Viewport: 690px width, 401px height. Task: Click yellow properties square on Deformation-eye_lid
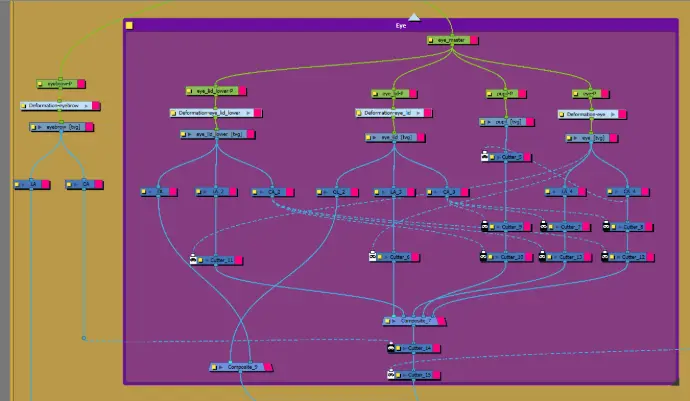pyautogui.click(x=359, y=113)
